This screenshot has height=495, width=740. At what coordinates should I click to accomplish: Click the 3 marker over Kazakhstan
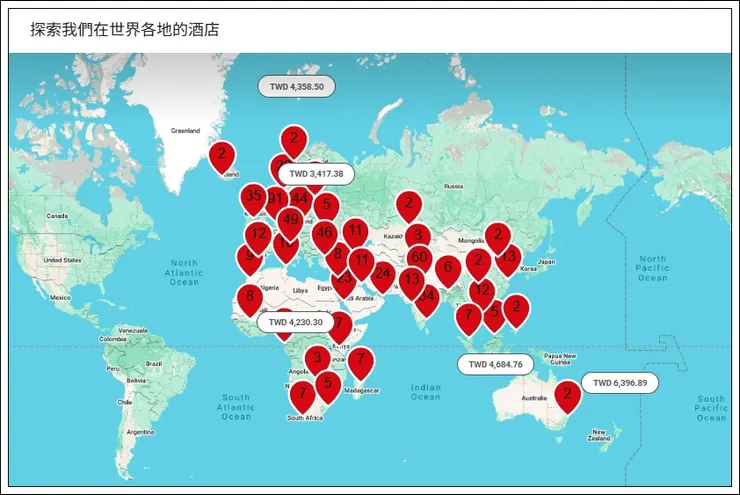(418, 235)
